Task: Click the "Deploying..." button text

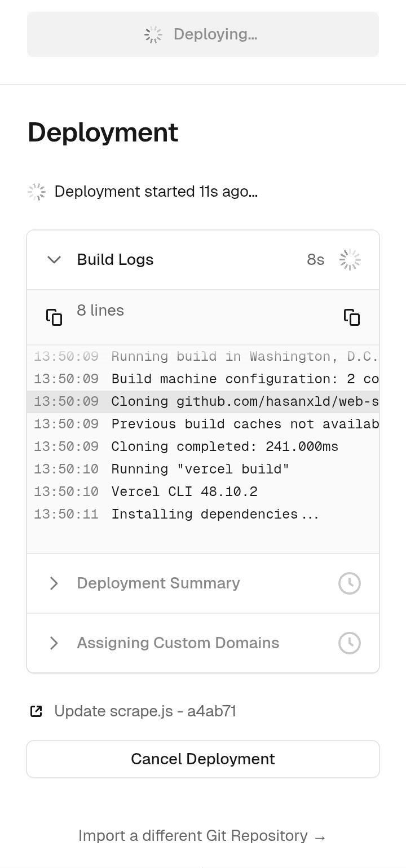Action: 215,34
